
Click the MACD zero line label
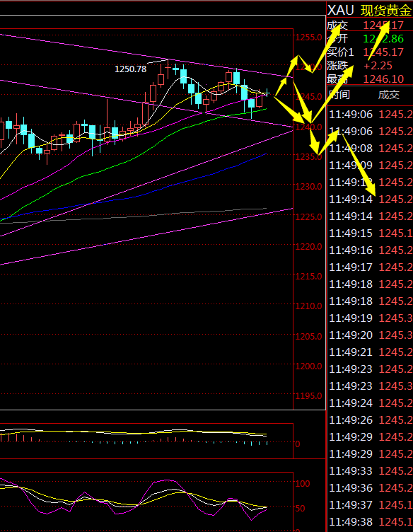click(297, 444)
